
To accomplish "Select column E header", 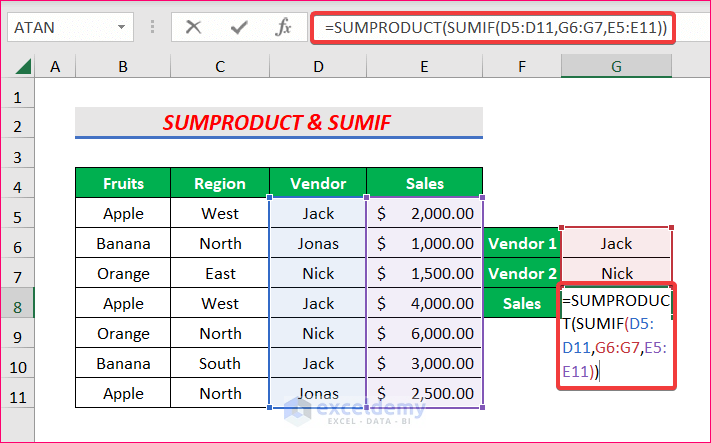I will click(x=424, y=67).
